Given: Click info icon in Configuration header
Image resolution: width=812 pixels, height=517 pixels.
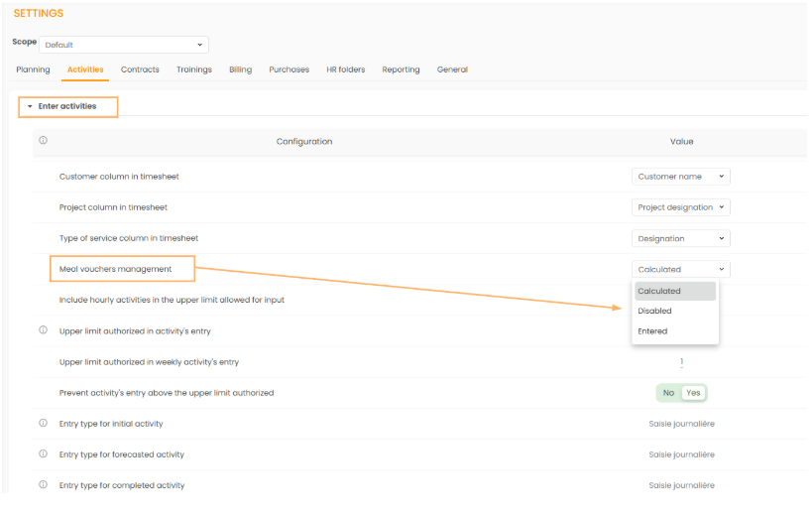Looking at the screenshot, I should coord(43,141).
